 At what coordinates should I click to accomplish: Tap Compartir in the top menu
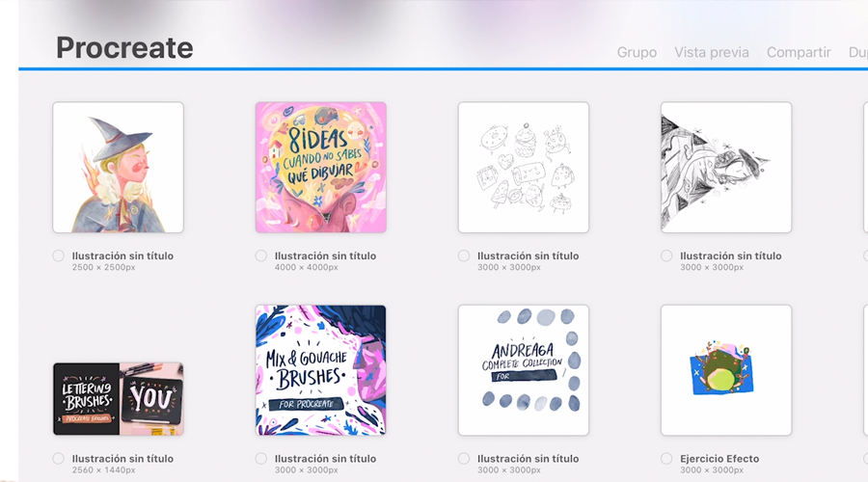tap(799, 52)
